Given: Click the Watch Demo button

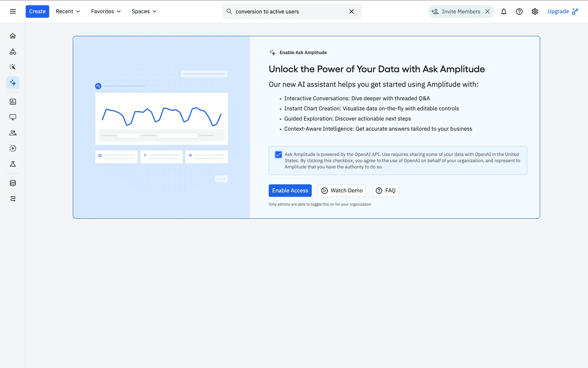Looking at the screenshot, I should point(342,190).
